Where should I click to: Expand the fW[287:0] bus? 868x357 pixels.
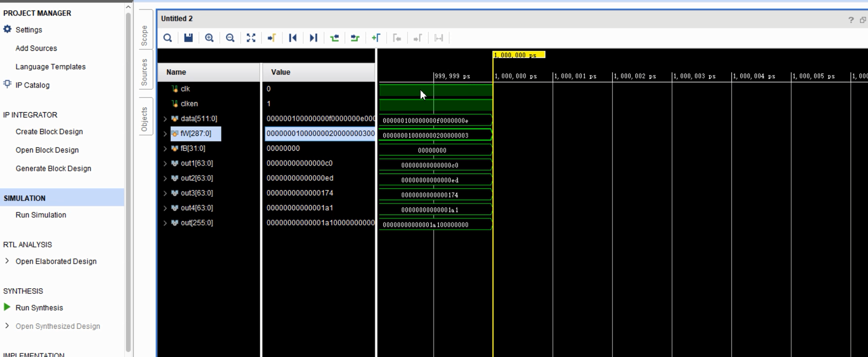165,133
